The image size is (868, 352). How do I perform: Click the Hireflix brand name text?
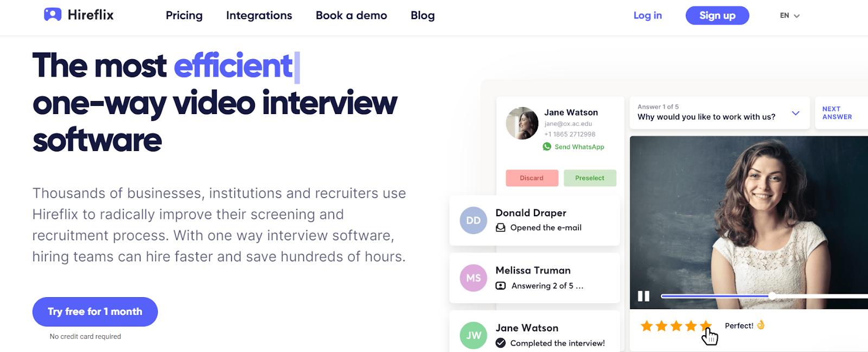click(x=91, y=15)
